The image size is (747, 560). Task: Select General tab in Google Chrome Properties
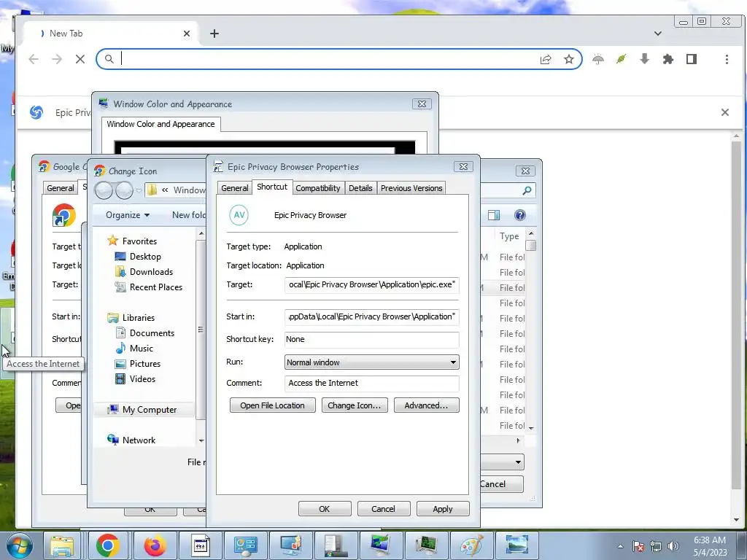(x=60, y=188)
